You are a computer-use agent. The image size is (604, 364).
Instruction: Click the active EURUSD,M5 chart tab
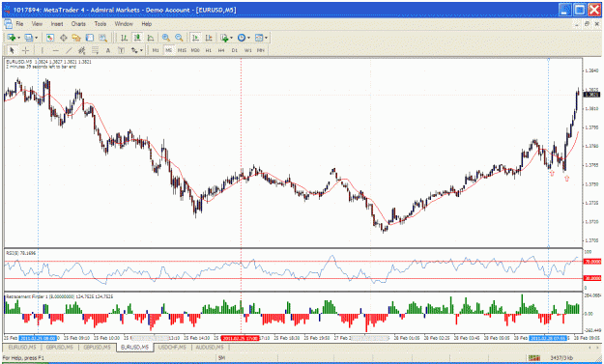[x=135, y=348]
